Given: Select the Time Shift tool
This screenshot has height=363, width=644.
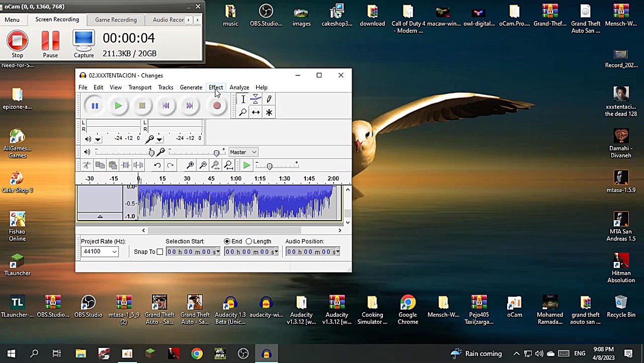Looking at the screenshot, I should click(256, 112).
